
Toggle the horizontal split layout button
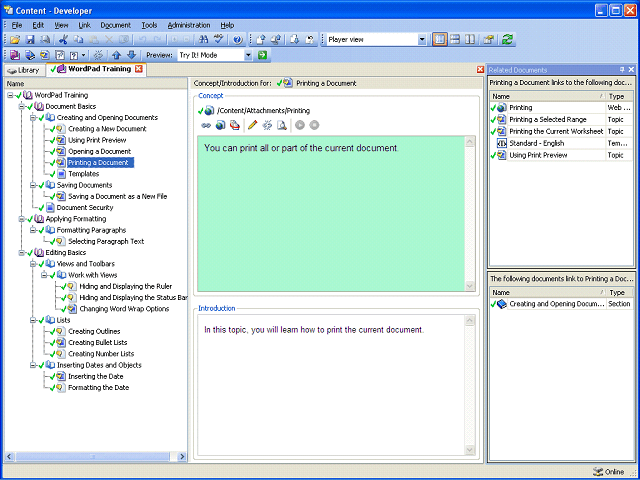pyautogui.click(x=455, y=40)
